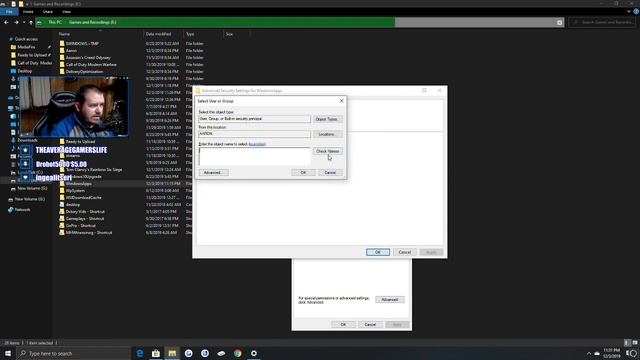Viewport: 640px width, 360px height.
Task: Open the File menu in File Explorer
Action: click(9, 12)
